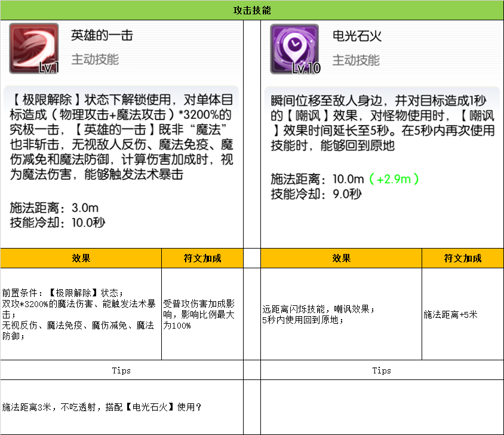Click 主动技能 label under 英雄的一击
Image resolution: width=504 pixels, height=435 pixels.
(x=95, y=60)
